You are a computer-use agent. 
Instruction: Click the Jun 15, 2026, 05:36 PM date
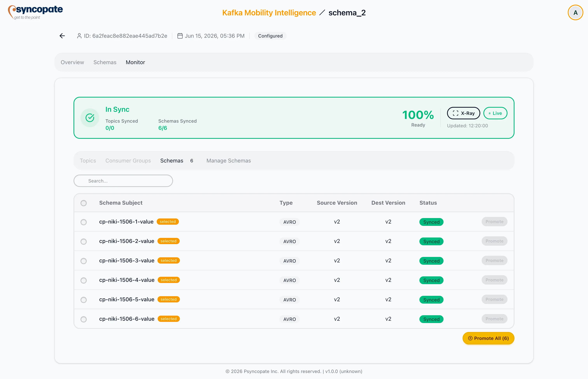click(214, 36)
